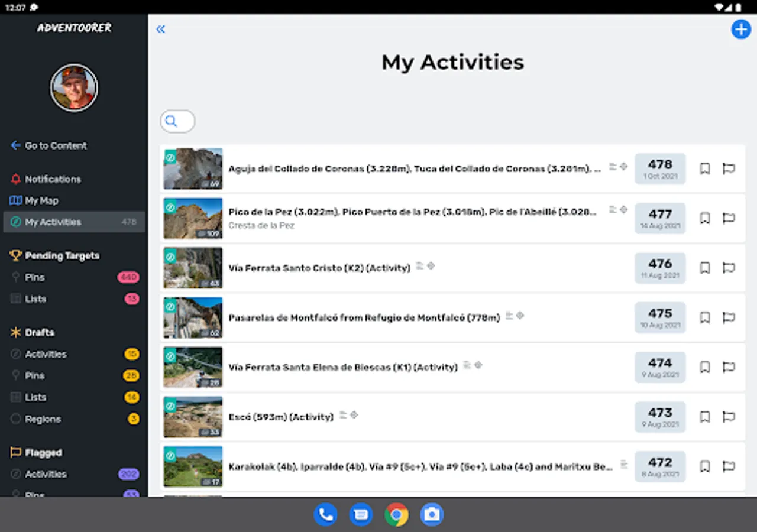Collapse the sidebar with the double-chevron icon

click(x=160, y=29)
